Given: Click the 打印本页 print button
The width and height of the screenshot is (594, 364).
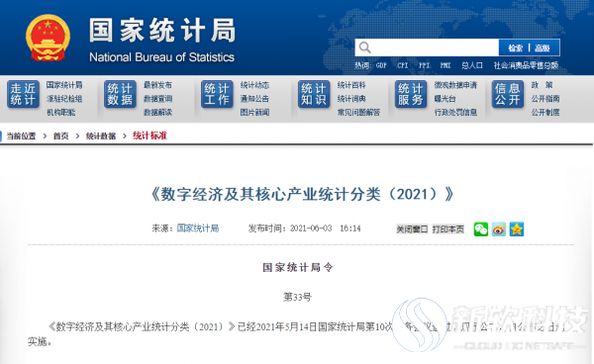Looking at the screenshot, I should coord(448,229).
